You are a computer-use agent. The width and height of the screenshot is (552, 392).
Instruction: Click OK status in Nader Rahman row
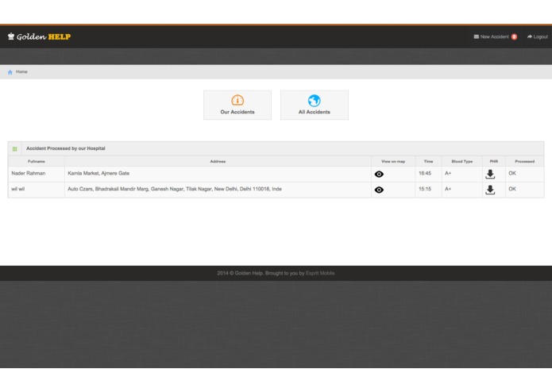[x=512, y=173]
